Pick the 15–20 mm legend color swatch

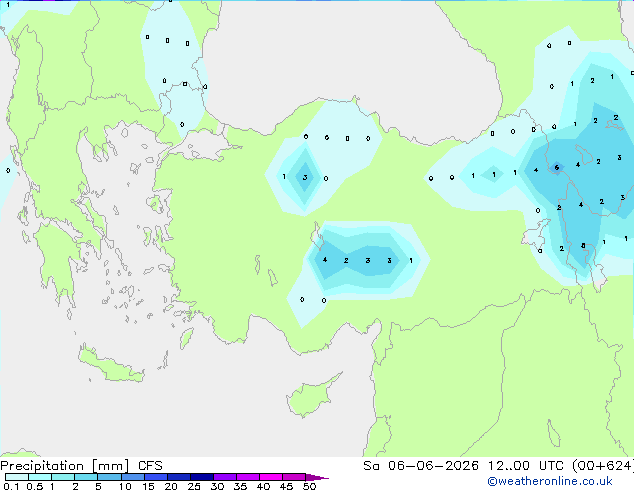pos(156,477)
